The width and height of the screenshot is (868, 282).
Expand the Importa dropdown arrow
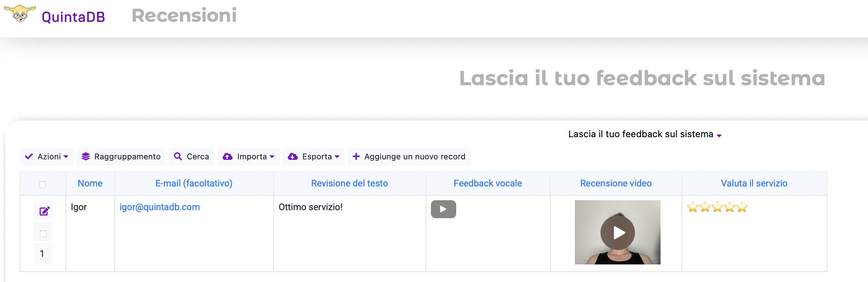(x=272, y=157)
